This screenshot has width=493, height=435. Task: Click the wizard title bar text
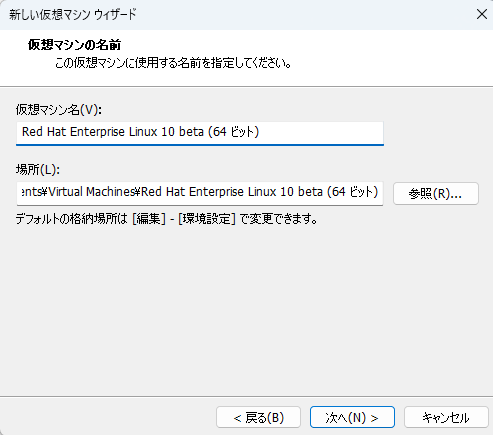[x=73, y=15]
